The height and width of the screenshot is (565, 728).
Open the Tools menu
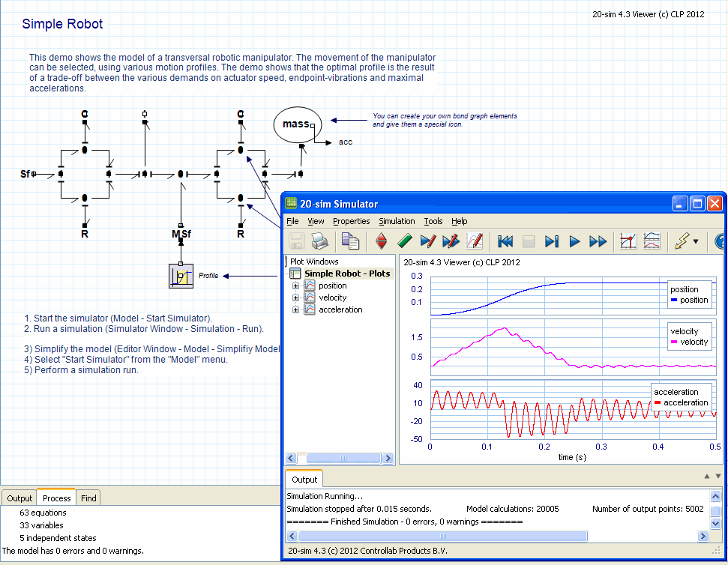[x=433, y=221]
